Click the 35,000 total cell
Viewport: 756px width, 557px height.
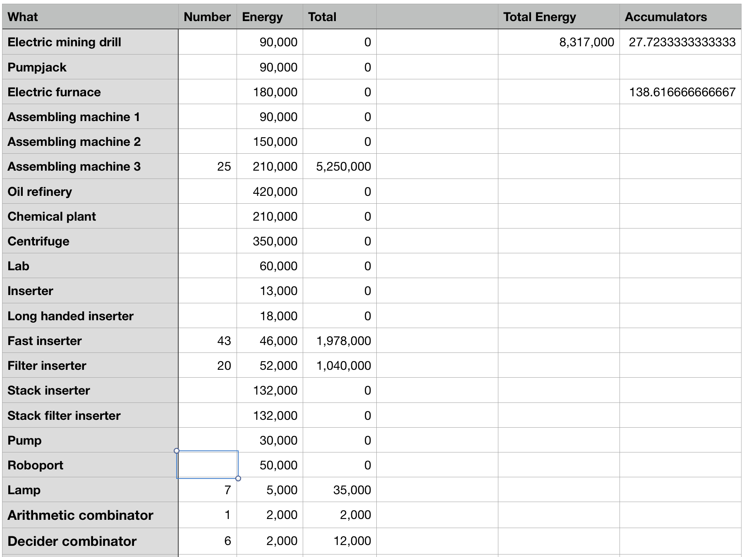[x=340, y=490]
